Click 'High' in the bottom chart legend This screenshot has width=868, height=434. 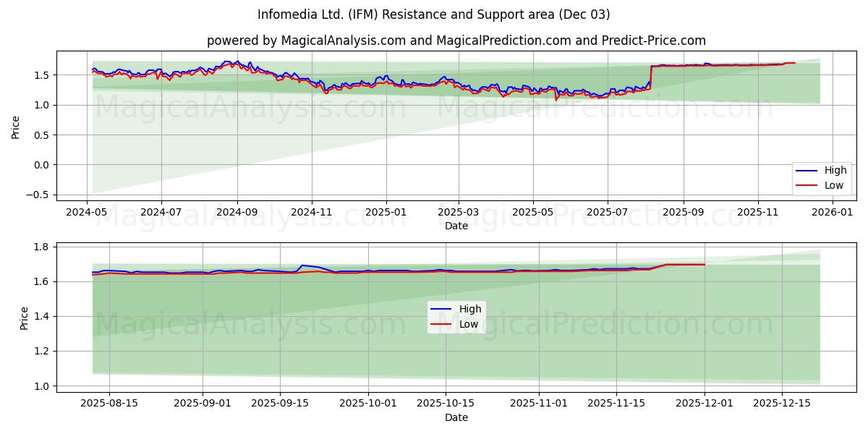[470, 309]
